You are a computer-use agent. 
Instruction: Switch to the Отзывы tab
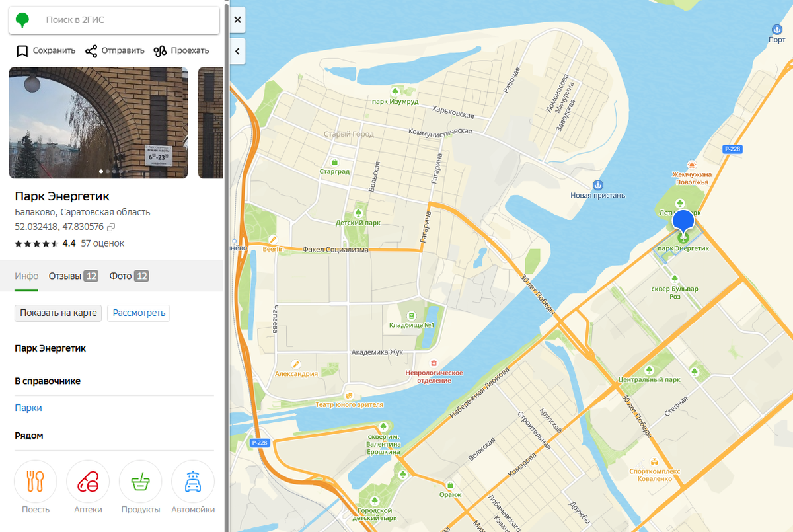click(x=73, y=276)
